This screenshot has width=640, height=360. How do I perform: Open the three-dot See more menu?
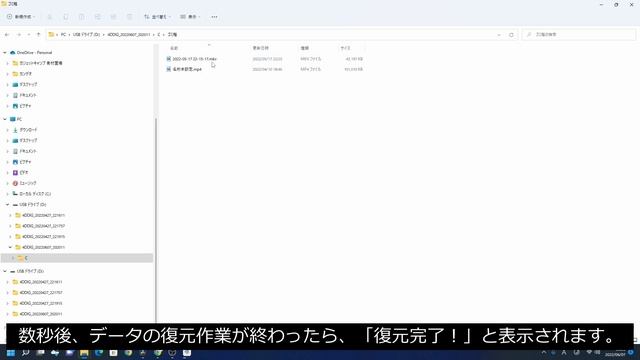coord(214,17)
